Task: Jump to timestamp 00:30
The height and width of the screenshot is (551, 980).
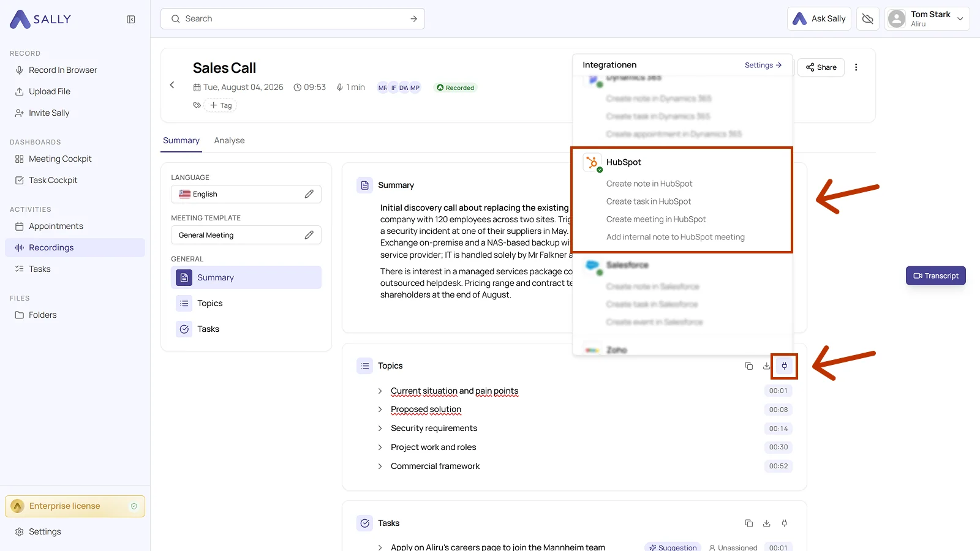Action: pyautogui.click(x=778, y=447)
